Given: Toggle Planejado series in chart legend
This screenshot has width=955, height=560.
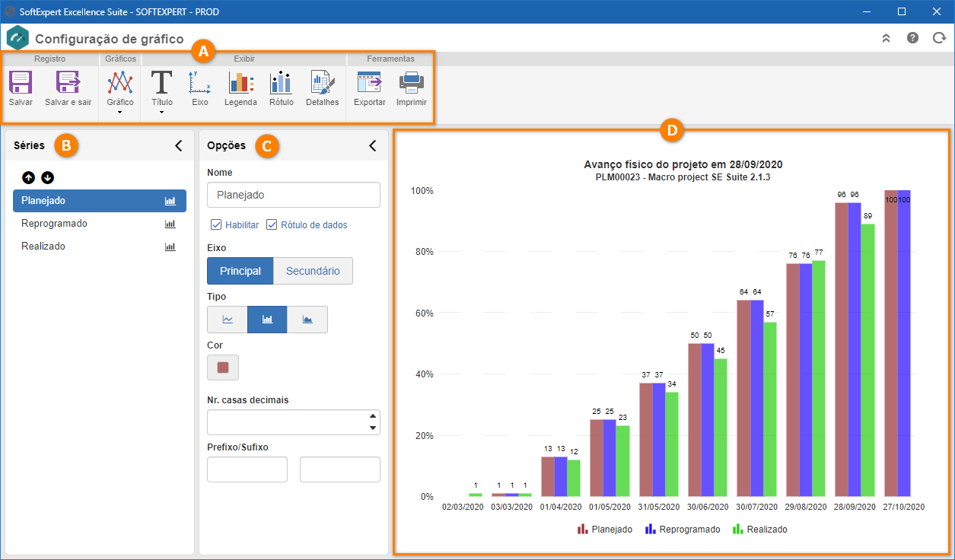Looking at the screenshot, I should tap(605, 529).
